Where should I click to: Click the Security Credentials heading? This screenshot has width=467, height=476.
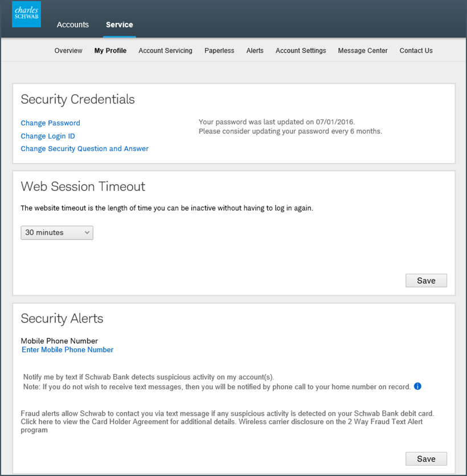click(x=77, y=100)
